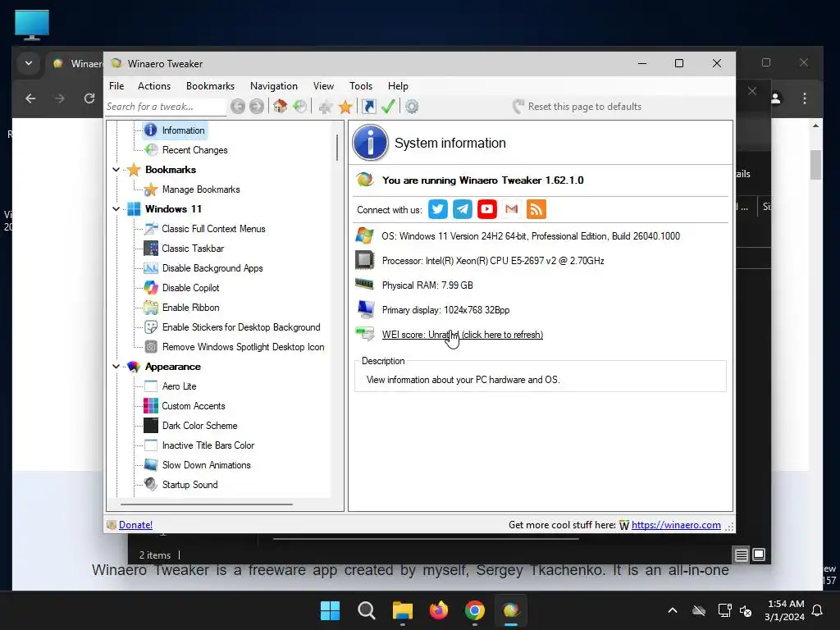Image resolution: width=840 pixels, height=630 pixels.
Task: Open bookmarks with the gold star icon
Action: click(x=345, y=107)
